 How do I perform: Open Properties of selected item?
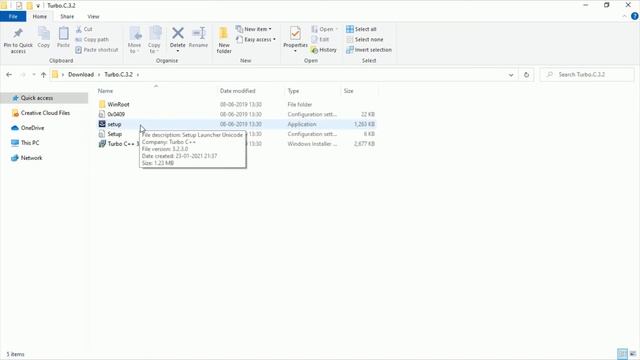295,40
